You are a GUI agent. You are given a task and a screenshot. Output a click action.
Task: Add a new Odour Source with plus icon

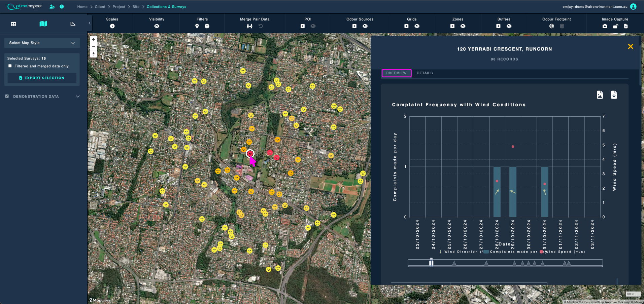coord(354,26)
